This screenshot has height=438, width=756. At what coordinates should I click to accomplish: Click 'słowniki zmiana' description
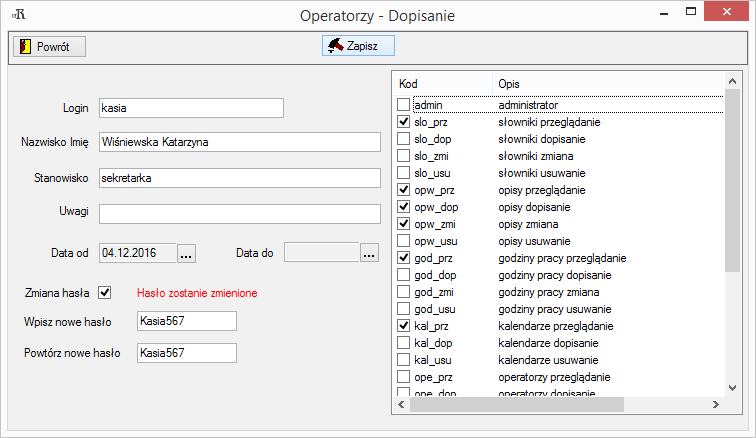(x=536, y=156)
